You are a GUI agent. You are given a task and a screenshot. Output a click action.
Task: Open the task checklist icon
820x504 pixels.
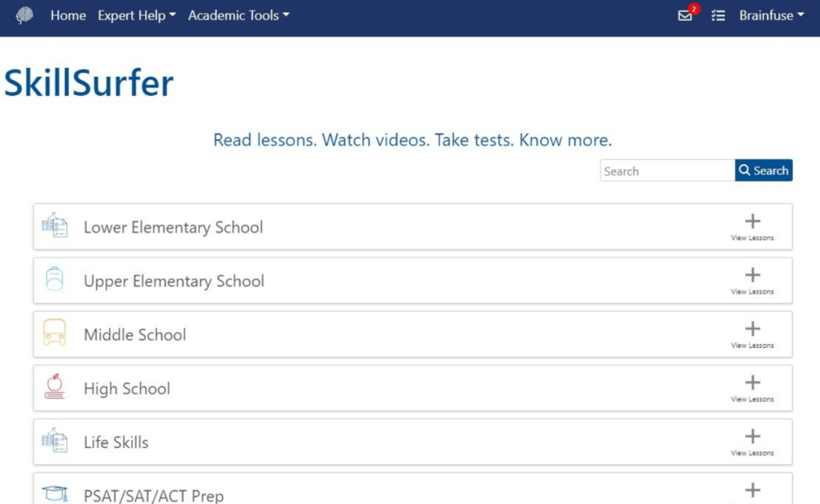[718, 16]
